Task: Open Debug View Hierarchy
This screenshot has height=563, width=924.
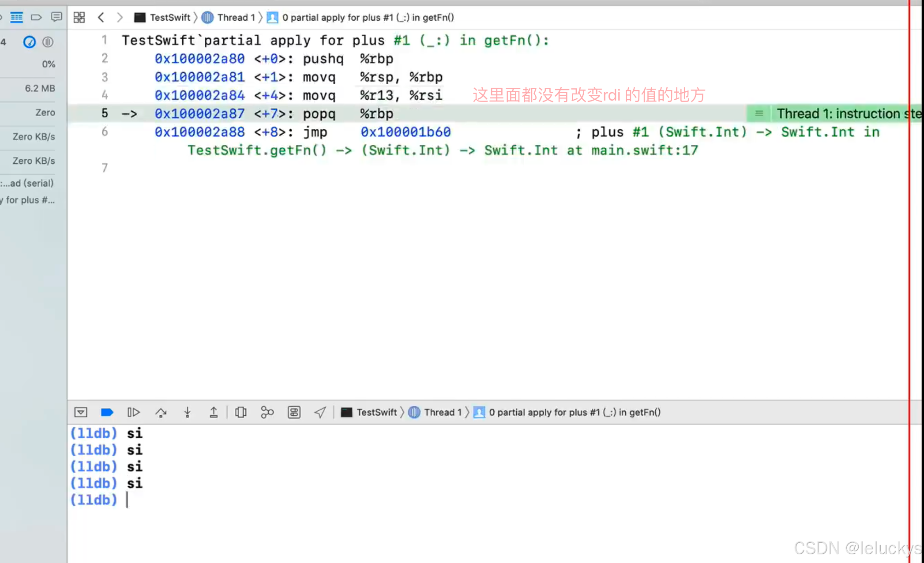Action: (240, 412)
